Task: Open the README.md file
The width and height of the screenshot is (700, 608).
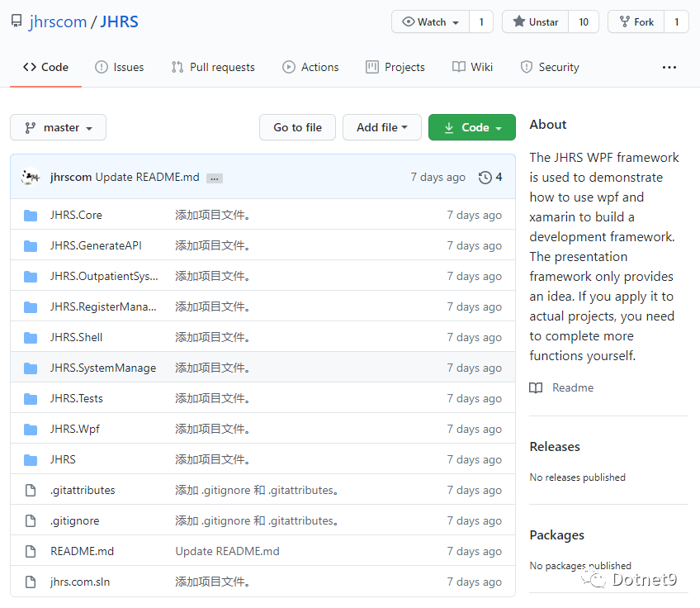Action: tap(83, 551)
